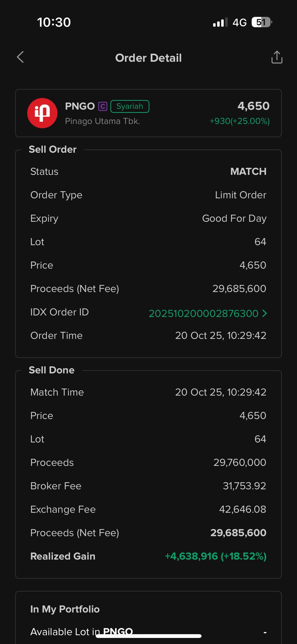Viewport: 297px width, 644px height.
Task: Expand the IDX Order ID chevron arrow
Action: (x=265, y=313)
